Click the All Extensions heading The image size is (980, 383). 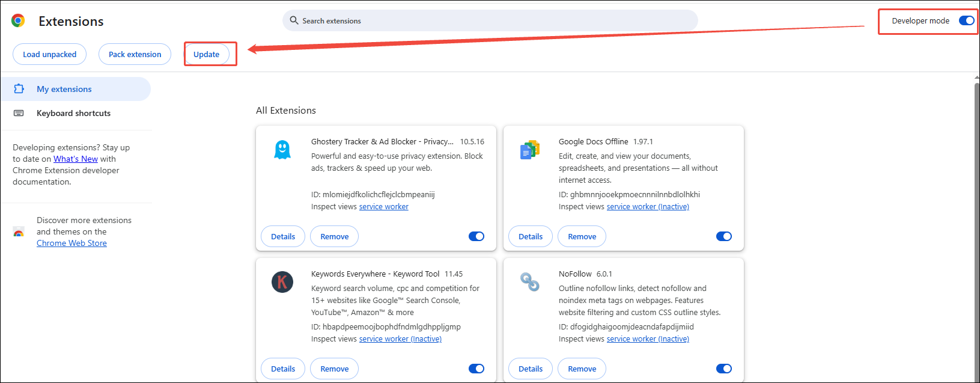[x=286, y=110]
